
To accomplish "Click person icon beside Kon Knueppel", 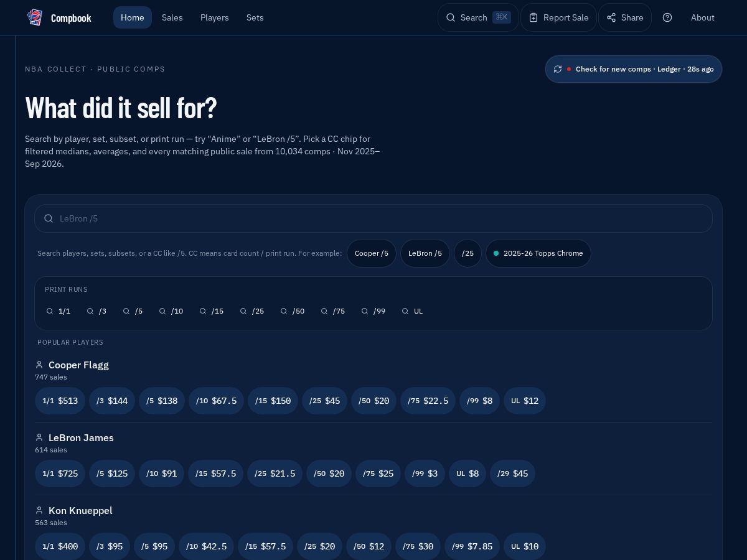I will tap(39, 510).
